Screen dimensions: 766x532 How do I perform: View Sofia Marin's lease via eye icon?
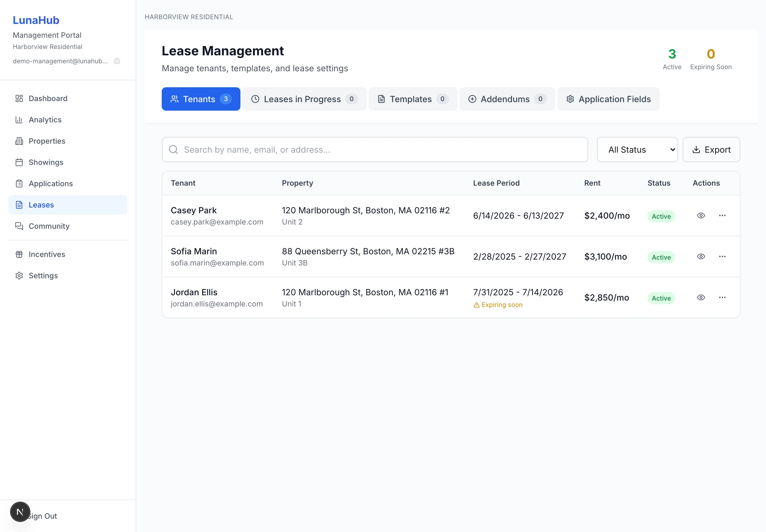pyautogui.click(x=701, y=257)
